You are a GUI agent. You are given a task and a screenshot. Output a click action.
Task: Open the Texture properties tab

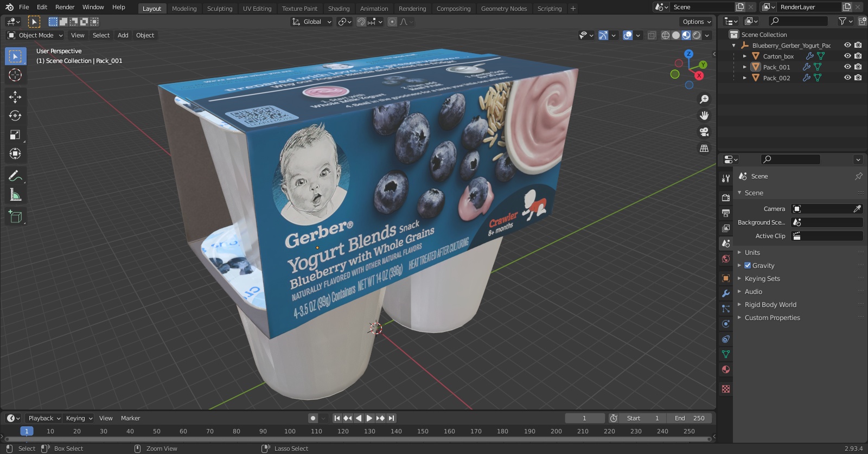coord(726,389)
